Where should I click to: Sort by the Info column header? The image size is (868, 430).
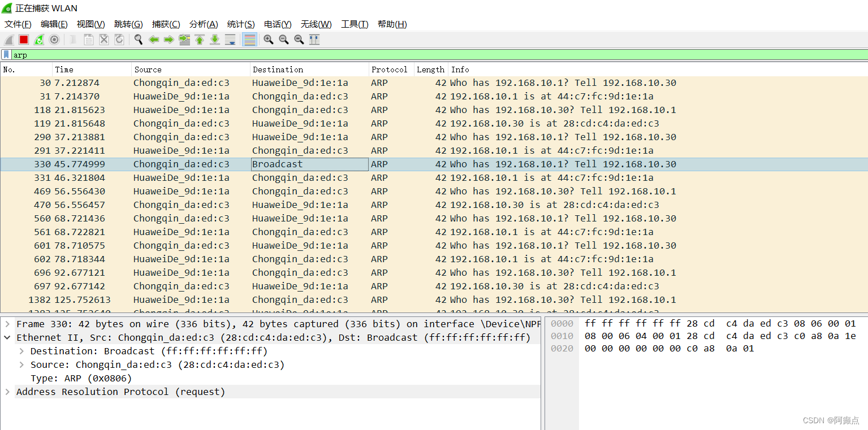point(658,70)
